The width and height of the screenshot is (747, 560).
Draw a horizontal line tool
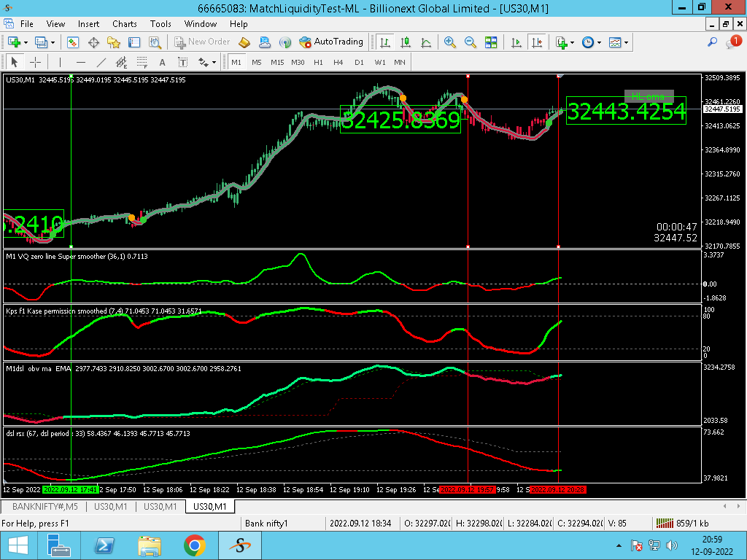[80, 62]
